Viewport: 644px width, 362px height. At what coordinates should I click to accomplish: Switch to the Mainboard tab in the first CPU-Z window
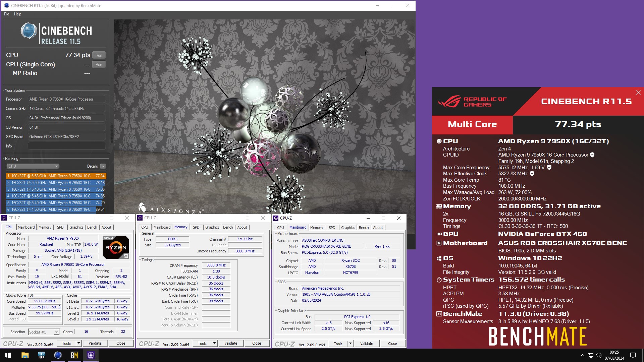(26, 227)
